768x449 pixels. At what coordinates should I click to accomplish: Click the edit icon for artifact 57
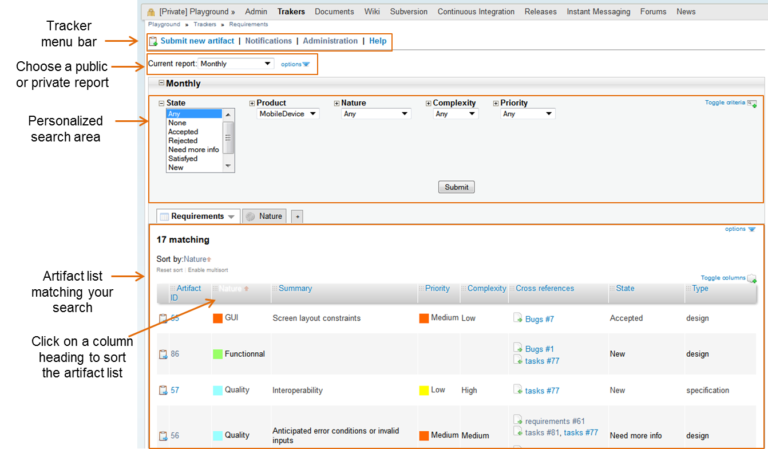pyautogui.click(x=162, y=390)
